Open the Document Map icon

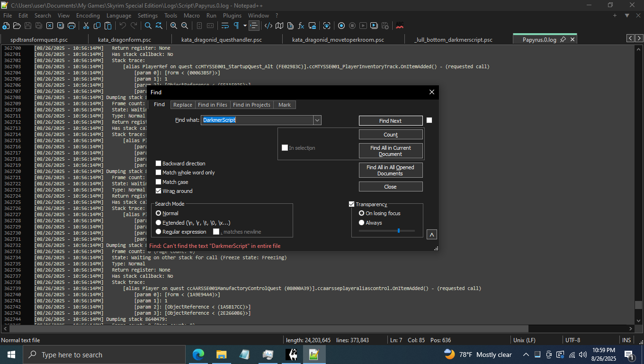pyautogui.click(x=279, y=26)
